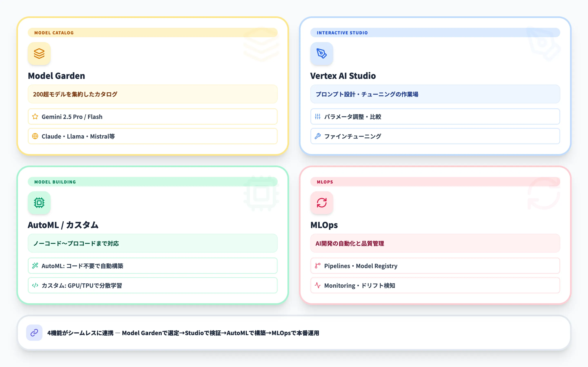Select the MODEL CATALOG label tag
Image resolution: width=588 pixels, height=367 pixels.
tap(54, 33)
